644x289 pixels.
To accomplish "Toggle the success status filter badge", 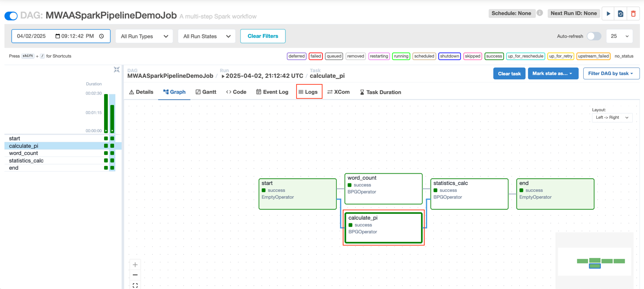I will pyautogui.click(x=494, y=56).
